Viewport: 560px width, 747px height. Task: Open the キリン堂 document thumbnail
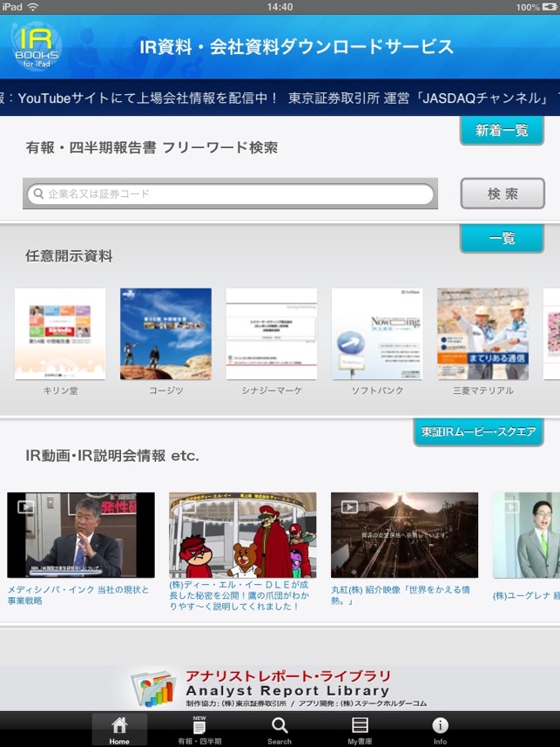click(x=60, y=334)
